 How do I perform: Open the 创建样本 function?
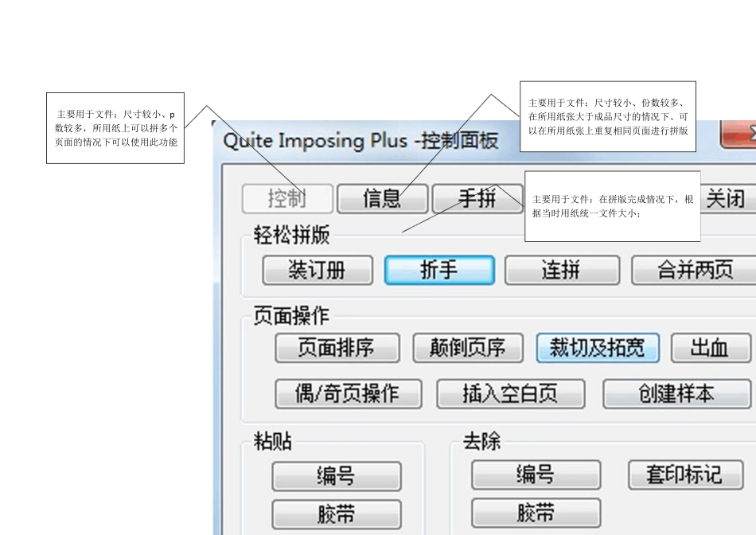click(677, 394)
